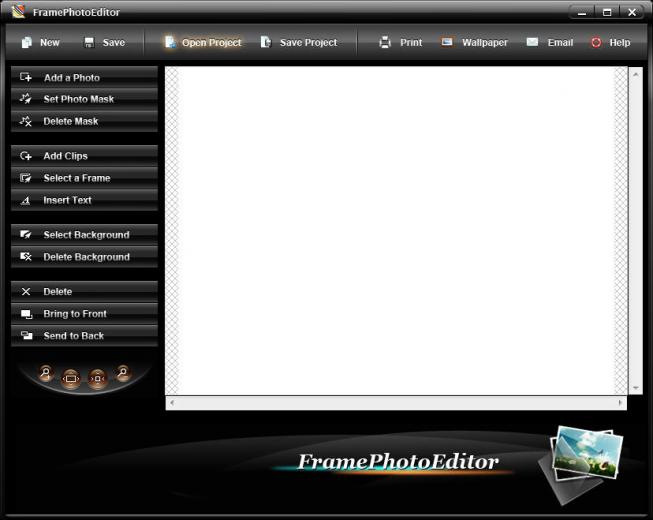
Task: Click the Bring to Front icon
Action: [26, 314]
